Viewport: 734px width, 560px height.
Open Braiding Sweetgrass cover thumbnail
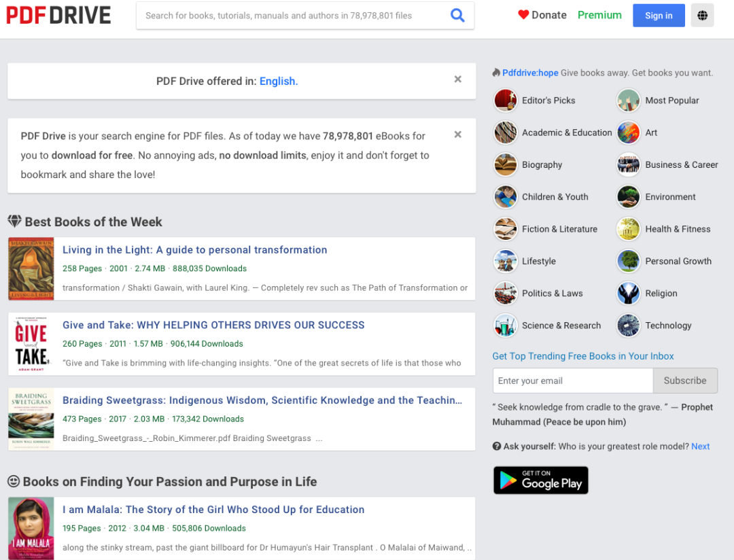tap(31, 419)
